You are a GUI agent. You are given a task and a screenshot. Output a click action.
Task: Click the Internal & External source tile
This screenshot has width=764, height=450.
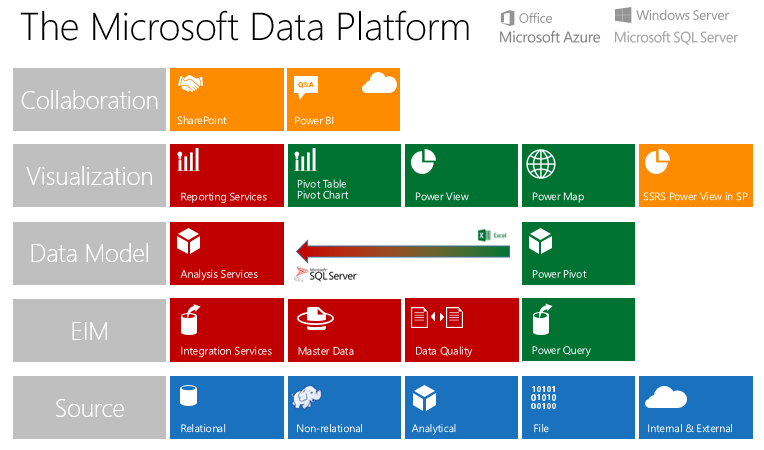click(695, 407)
